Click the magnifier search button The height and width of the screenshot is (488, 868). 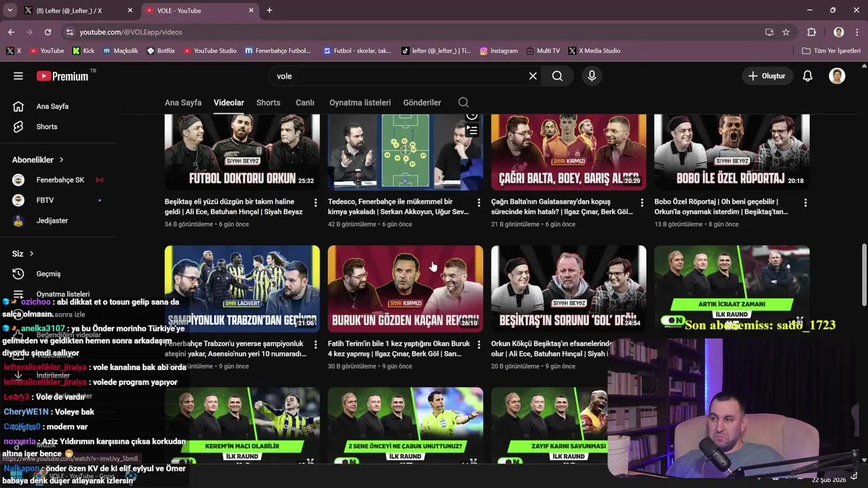coord(557,76)
